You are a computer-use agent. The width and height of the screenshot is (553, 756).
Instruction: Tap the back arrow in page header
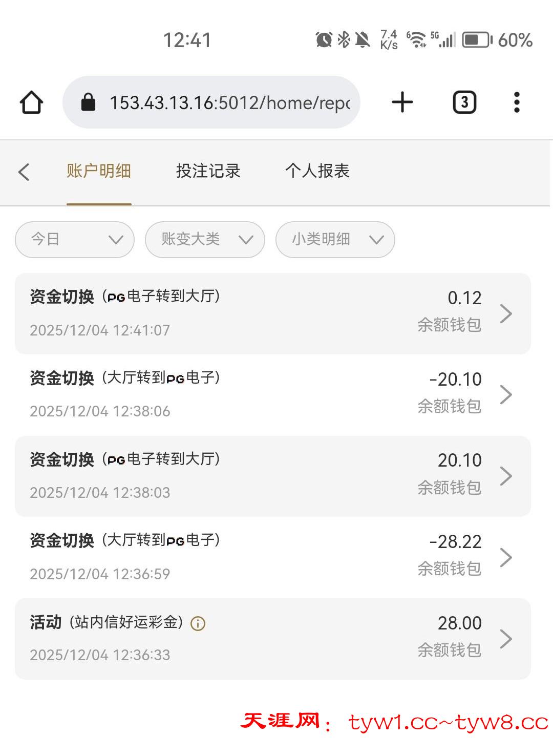tap(24, 172)
